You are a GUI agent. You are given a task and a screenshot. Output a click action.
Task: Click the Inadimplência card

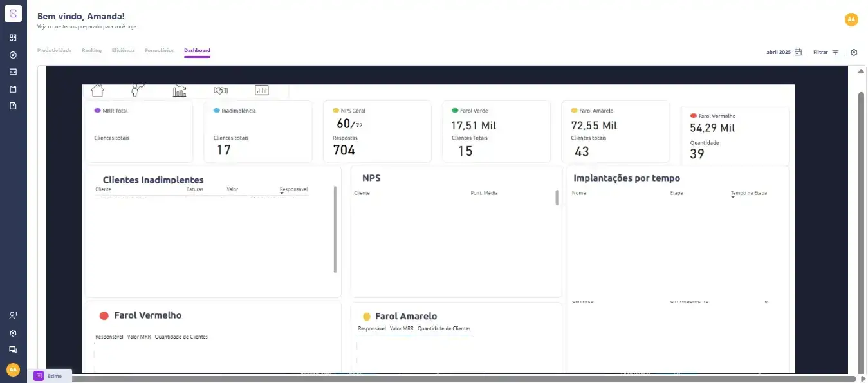(258, 131)
